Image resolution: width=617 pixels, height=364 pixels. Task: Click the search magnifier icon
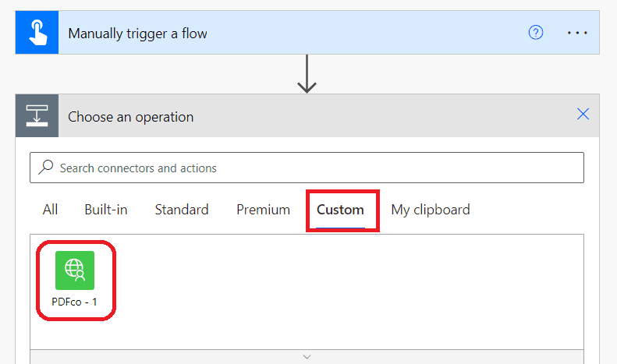pos(47,168)
